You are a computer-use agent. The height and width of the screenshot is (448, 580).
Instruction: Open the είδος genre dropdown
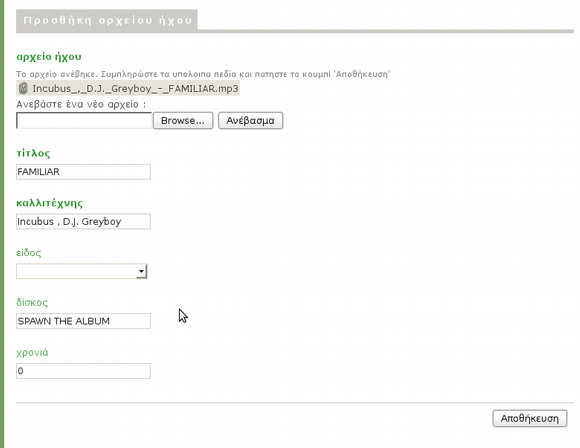(82, 271)
